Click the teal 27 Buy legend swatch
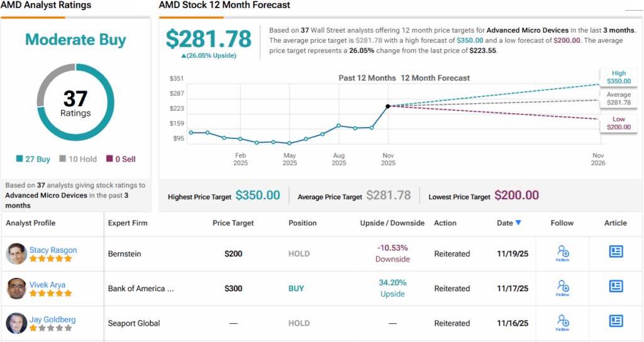Screen dimensions: 644x342 (19, 158)
